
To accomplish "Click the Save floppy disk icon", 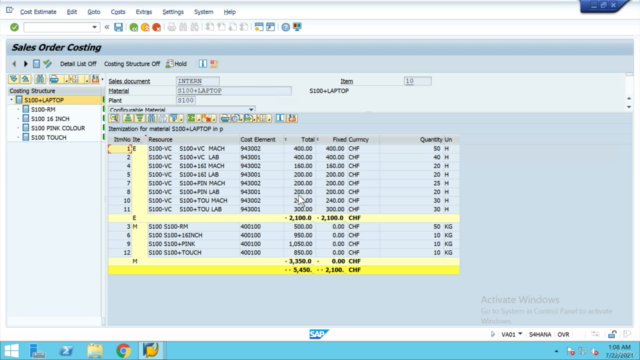I will click(x=118, y=27).
